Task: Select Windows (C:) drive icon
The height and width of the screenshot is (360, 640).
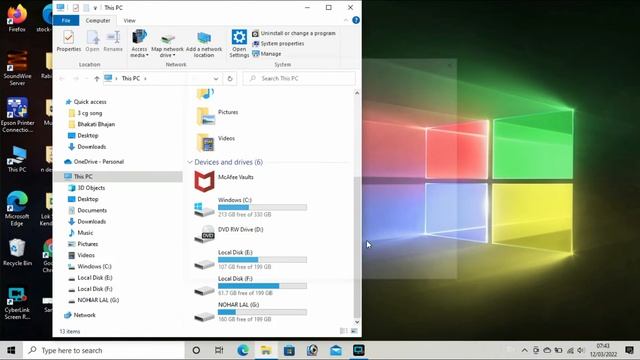Action: (204, 209)
